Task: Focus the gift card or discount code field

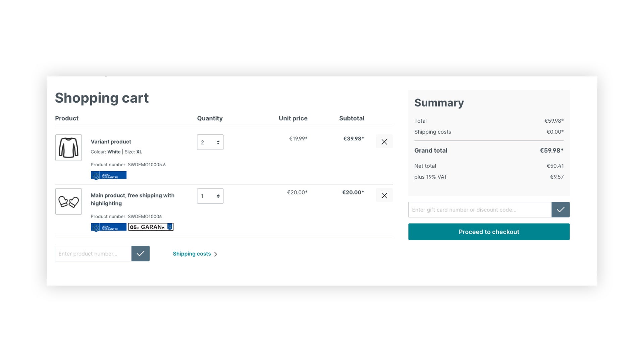Action: tap(480, 209)
